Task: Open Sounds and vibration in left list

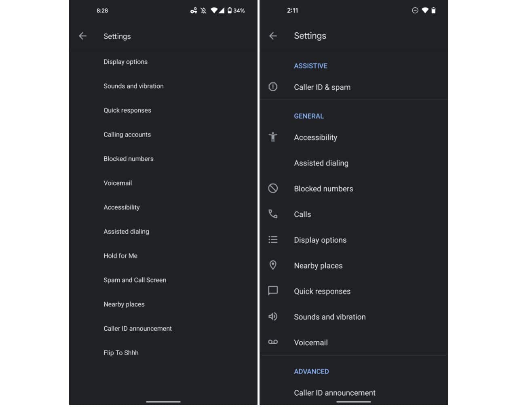Action: (133, 86)
